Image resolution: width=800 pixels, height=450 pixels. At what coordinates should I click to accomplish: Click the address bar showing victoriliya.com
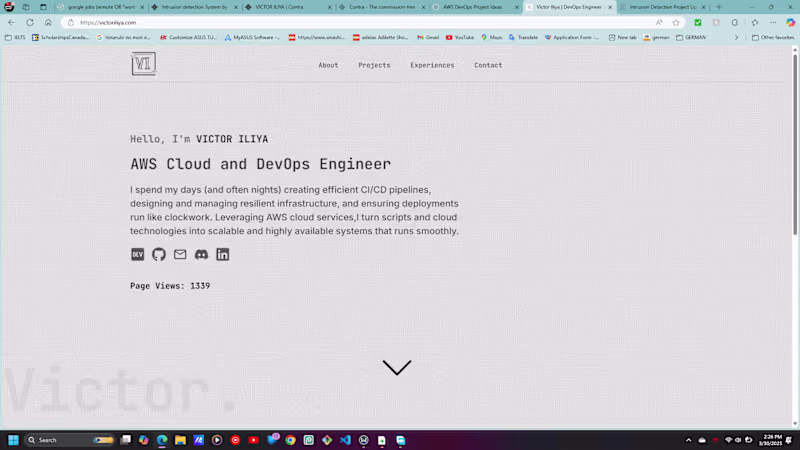(357, 22)
